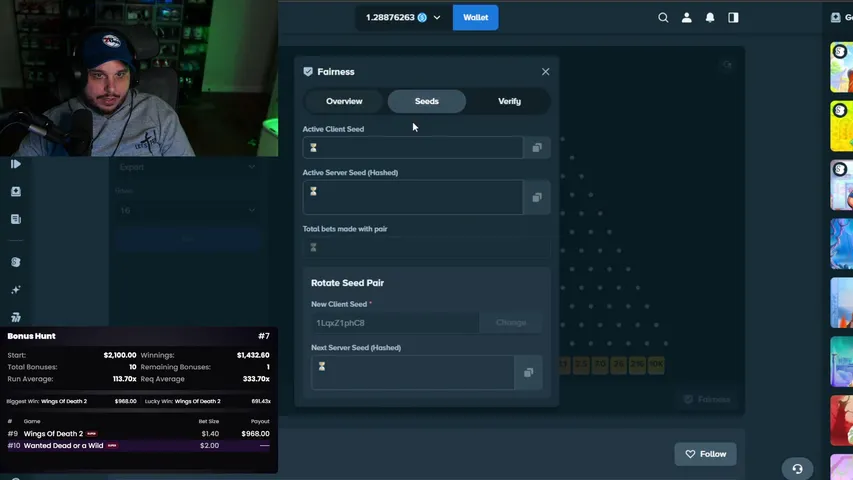Click the Active Server Seed field
Image resolution: width=853 pixels, height=480 pixels.
point(413,198)
